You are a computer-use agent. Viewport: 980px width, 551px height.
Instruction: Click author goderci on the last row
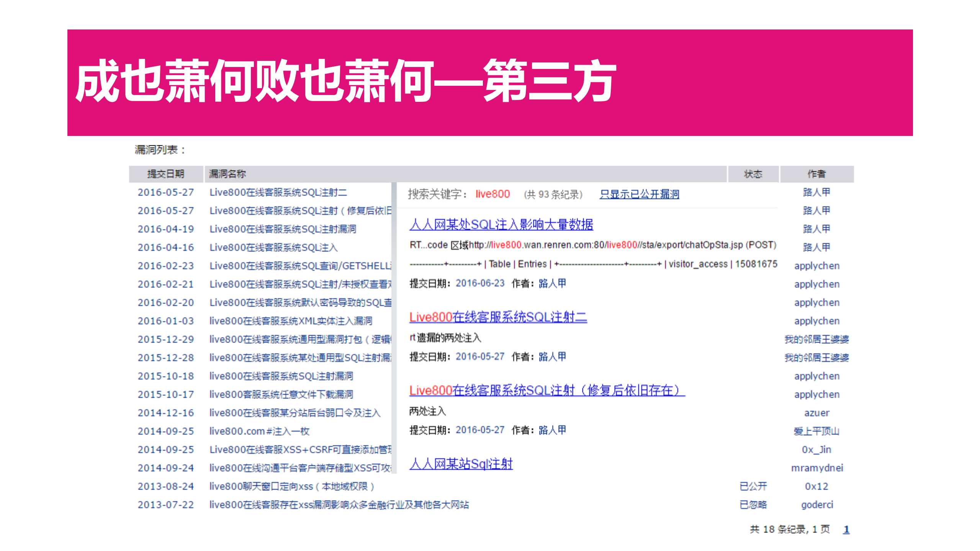[x=817, y=504]
